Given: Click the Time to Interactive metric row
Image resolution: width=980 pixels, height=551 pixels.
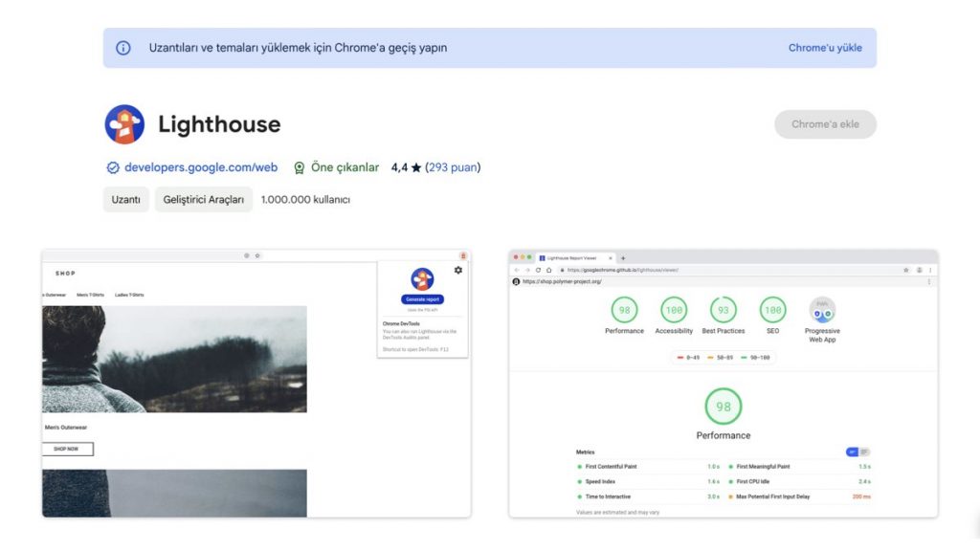Looking at the screenshot, I should 648,496.
